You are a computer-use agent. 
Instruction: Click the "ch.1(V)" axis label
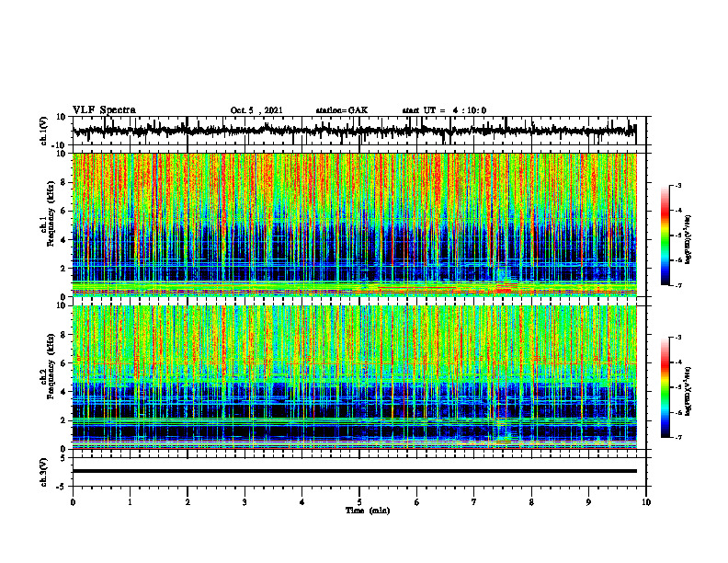pos(43,131)
